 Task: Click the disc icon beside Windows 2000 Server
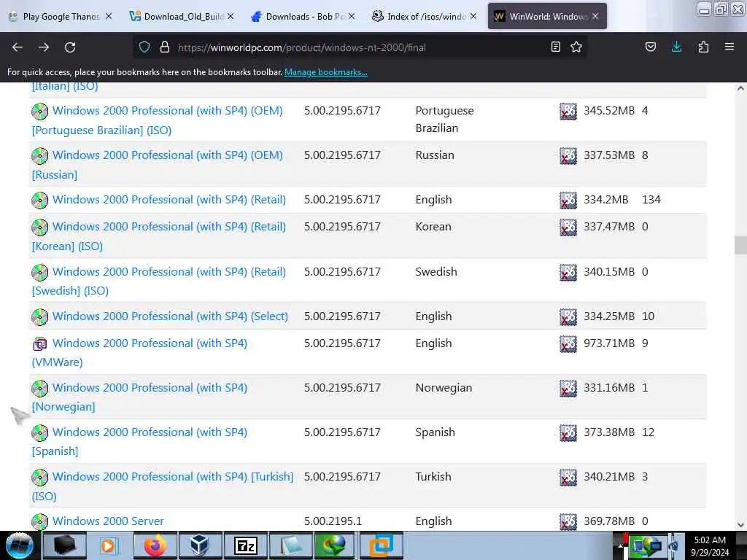tap(39, 521)
